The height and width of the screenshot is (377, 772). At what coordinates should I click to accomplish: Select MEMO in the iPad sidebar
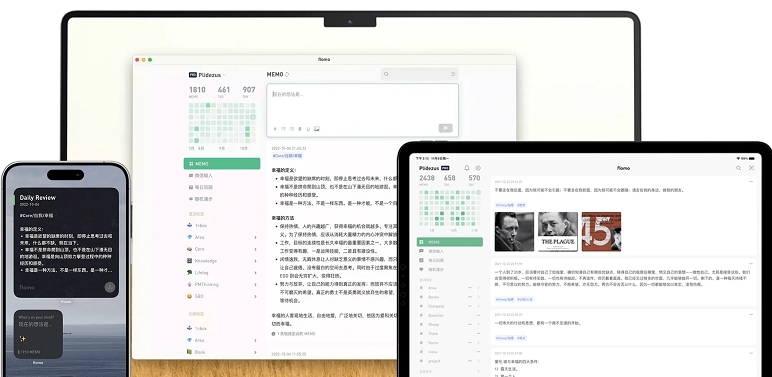click(x=450, y=242)
